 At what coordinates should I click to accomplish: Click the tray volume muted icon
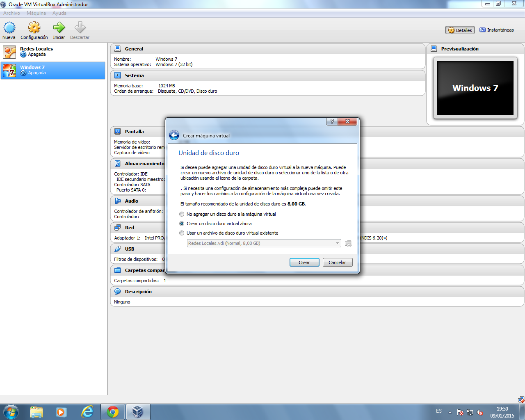click(480, 413)
